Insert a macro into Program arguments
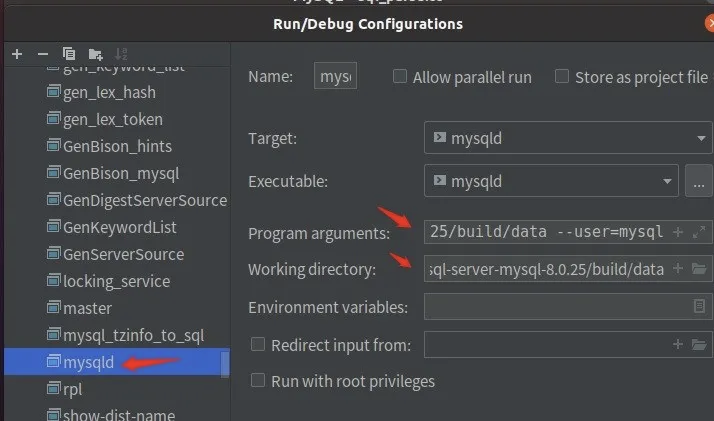The width and height of the screenshot is (714, 421). point(677,232)
